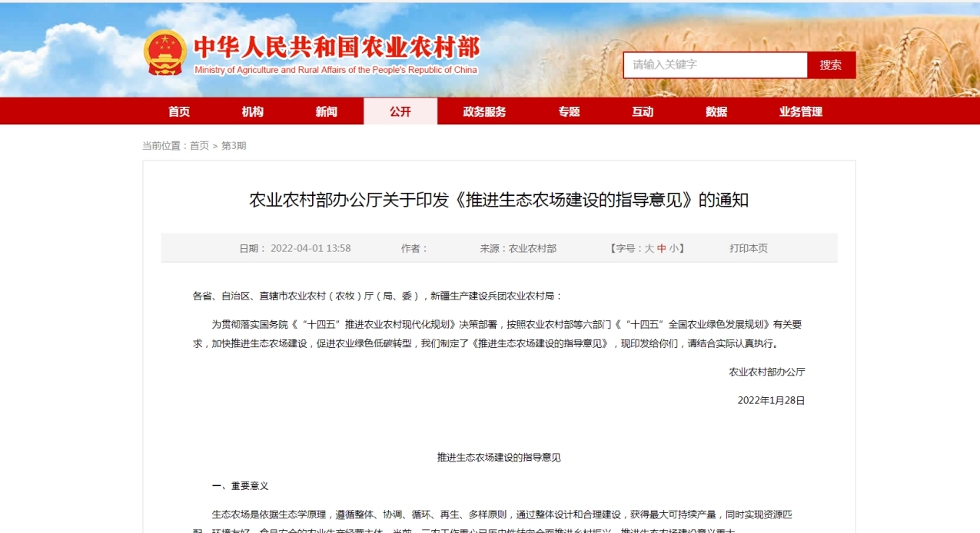
Task: Open the 机构 navigation menu item
Action: [253, 111]
